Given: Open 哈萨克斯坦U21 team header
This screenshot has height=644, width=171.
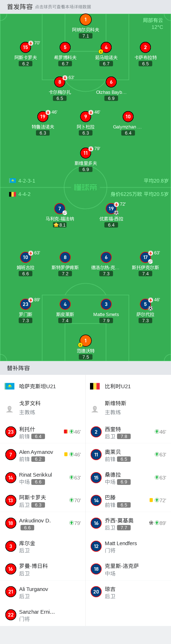Looking at the screenshot, I should (42, 386).
